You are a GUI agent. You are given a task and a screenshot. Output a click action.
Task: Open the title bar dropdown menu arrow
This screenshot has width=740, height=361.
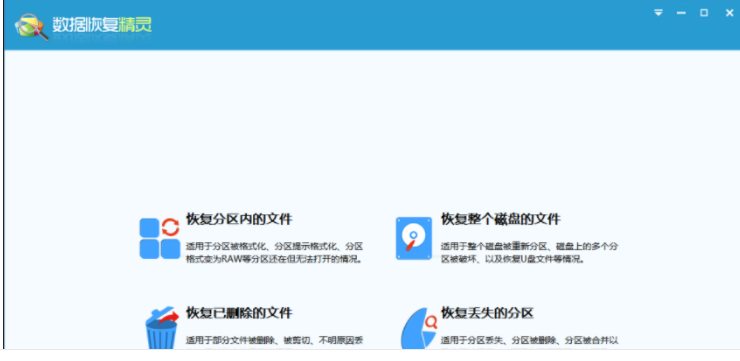[x=658, y=13]
